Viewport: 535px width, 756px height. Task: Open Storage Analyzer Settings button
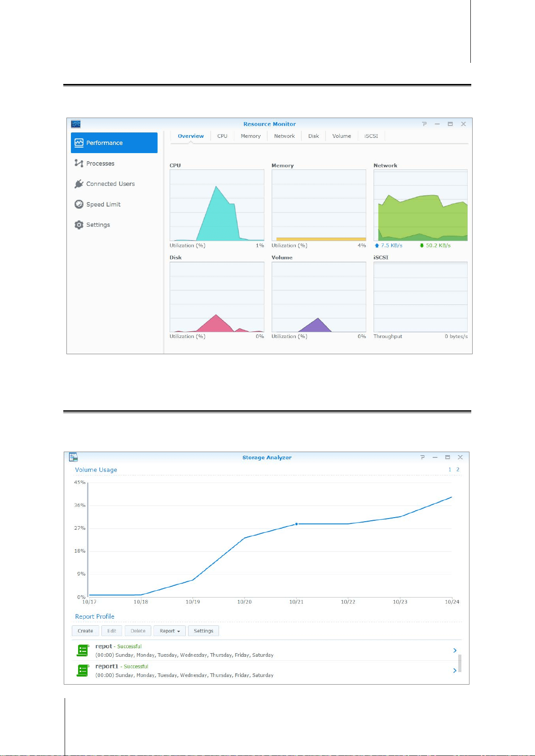pyautogui.click(x=204, y=631)
